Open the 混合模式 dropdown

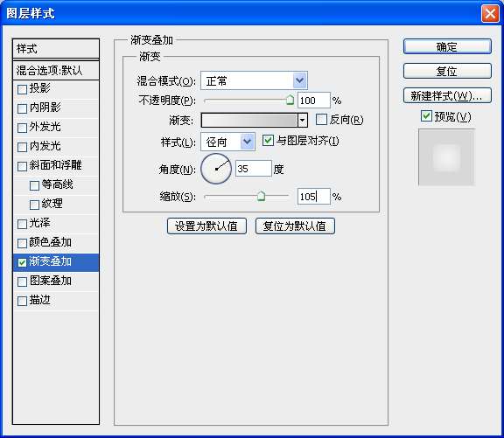tap(254, 80)
